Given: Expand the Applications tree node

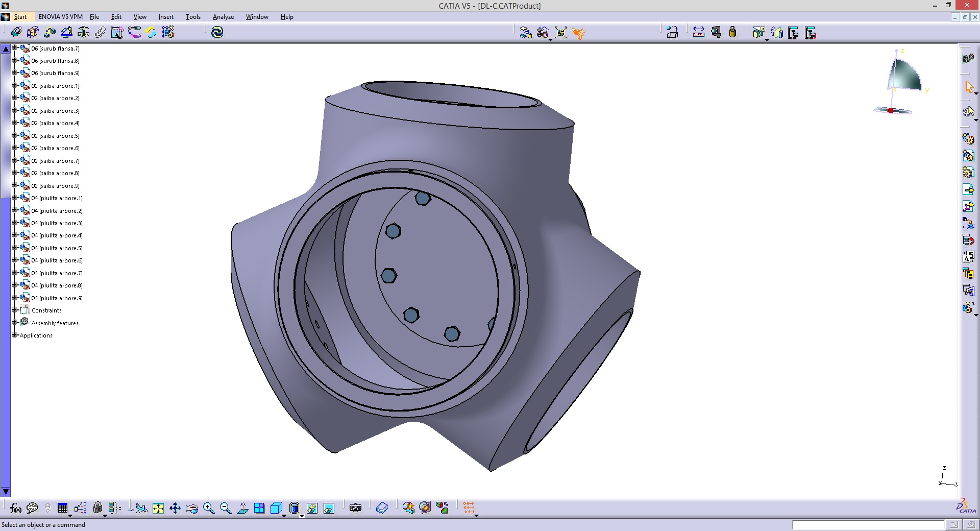Looking at the screenshot, I should coord(15,335).
